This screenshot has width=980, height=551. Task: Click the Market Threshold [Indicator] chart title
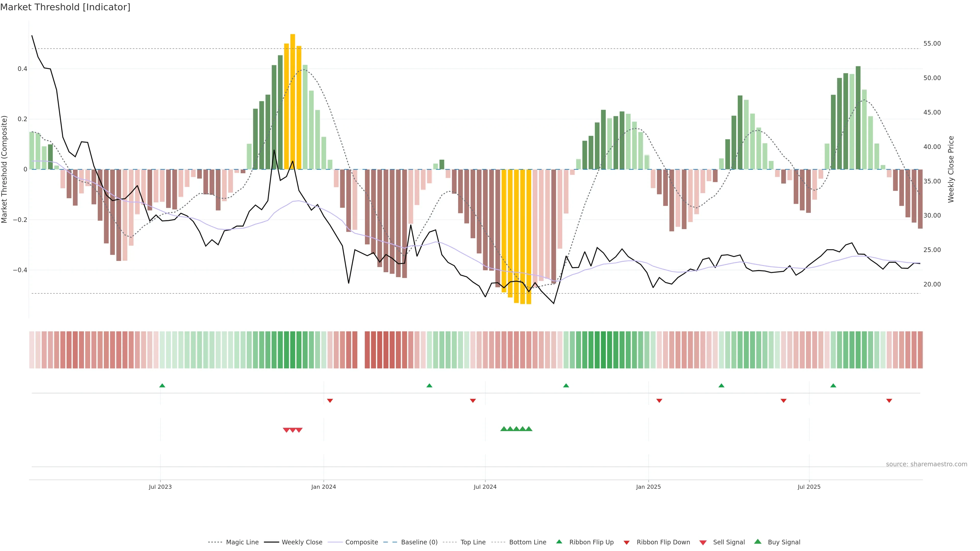65,7
